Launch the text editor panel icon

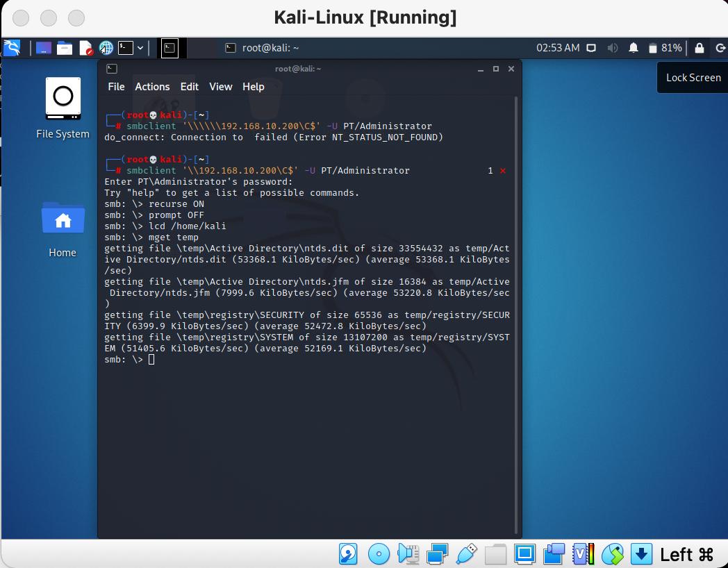pos(86,48)
